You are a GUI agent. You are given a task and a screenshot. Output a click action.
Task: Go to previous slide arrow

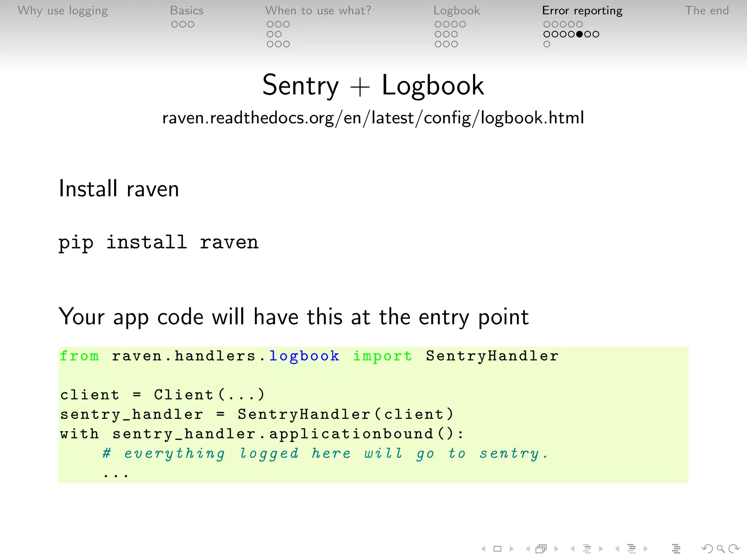(483, 548)
